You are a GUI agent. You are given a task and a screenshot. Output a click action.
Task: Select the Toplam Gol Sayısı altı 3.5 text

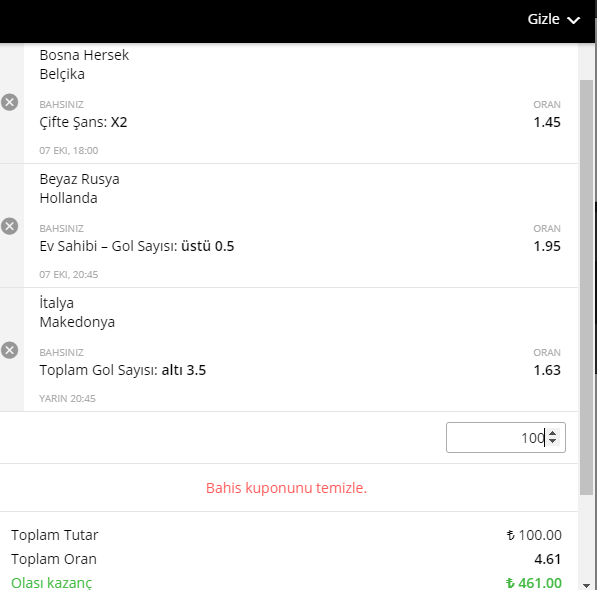pyautogui.click(x=123, y=370)
